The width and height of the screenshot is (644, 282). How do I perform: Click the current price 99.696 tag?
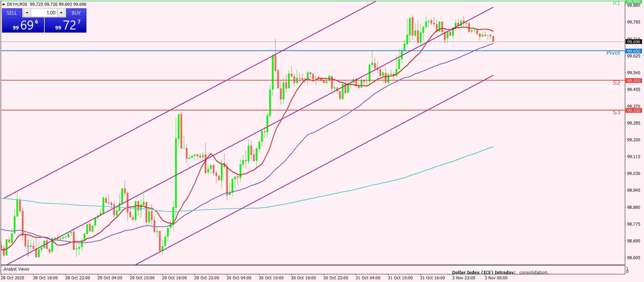point(634,42)
